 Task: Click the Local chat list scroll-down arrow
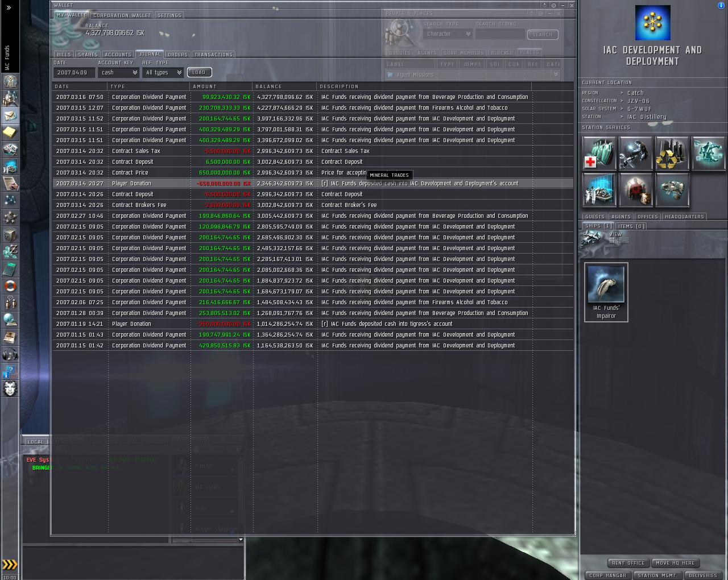click(241, 540)
